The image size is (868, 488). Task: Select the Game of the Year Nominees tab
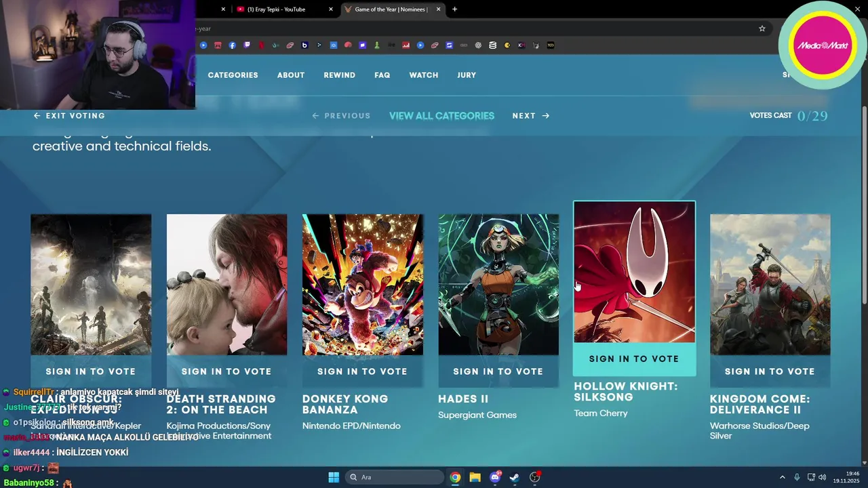[x=392, y=9]
